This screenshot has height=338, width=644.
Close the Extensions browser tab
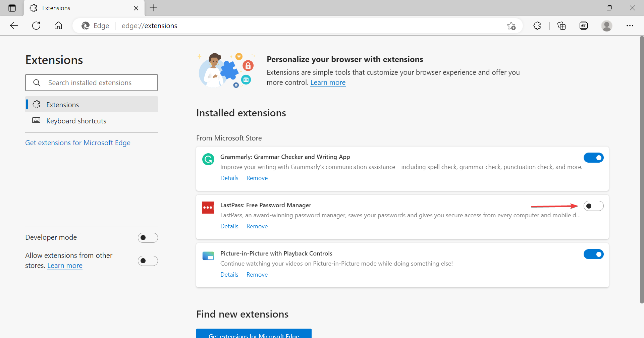[136, 8]
